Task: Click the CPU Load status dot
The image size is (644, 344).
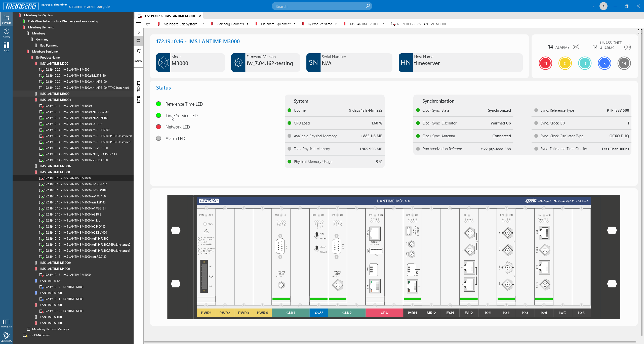Action: click(289, 123)
